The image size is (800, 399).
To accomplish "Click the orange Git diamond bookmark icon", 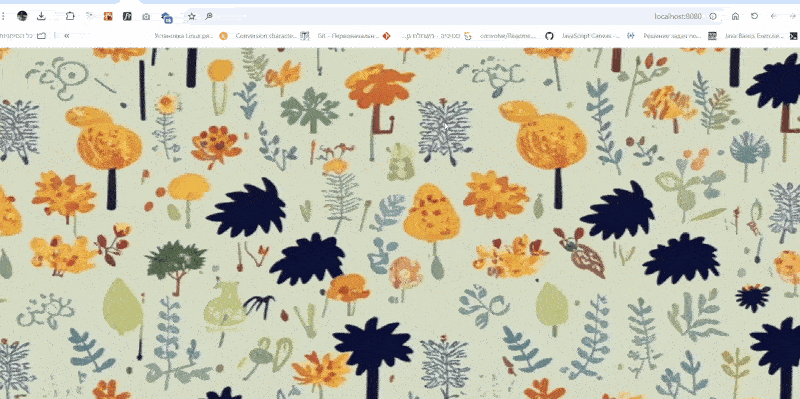I will click(386, 36).
